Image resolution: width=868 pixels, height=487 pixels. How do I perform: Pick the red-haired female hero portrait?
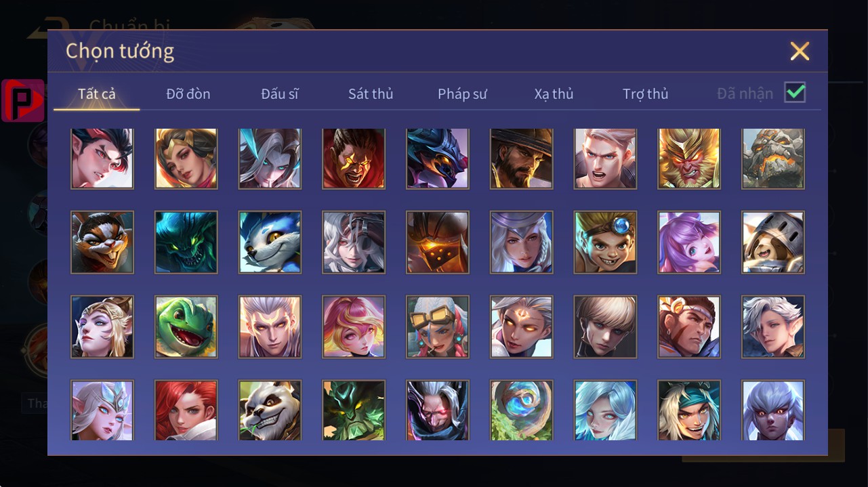(186, 410)
